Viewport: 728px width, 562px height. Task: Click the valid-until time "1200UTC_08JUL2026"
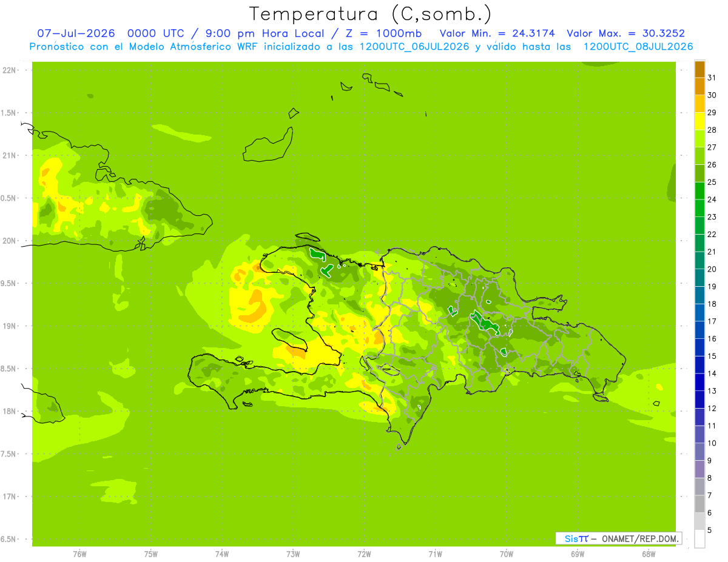tap(638, 47)
